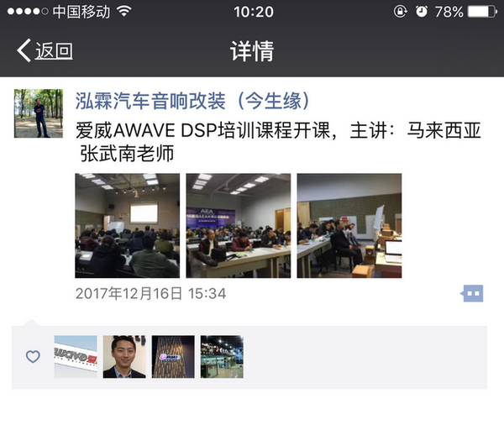
Task: Tap the heart like icon
Action: tap(33, 356)
